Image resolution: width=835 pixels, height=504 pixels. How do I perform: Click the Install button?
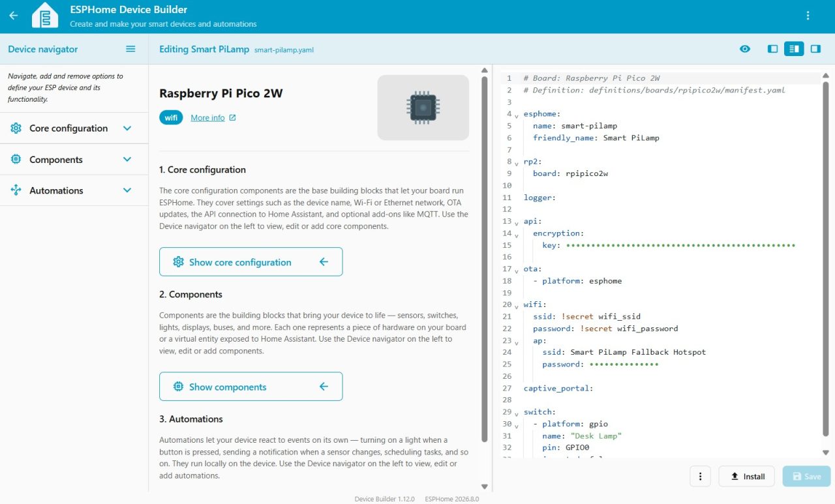pyautogui.click(x=746, y=477)
